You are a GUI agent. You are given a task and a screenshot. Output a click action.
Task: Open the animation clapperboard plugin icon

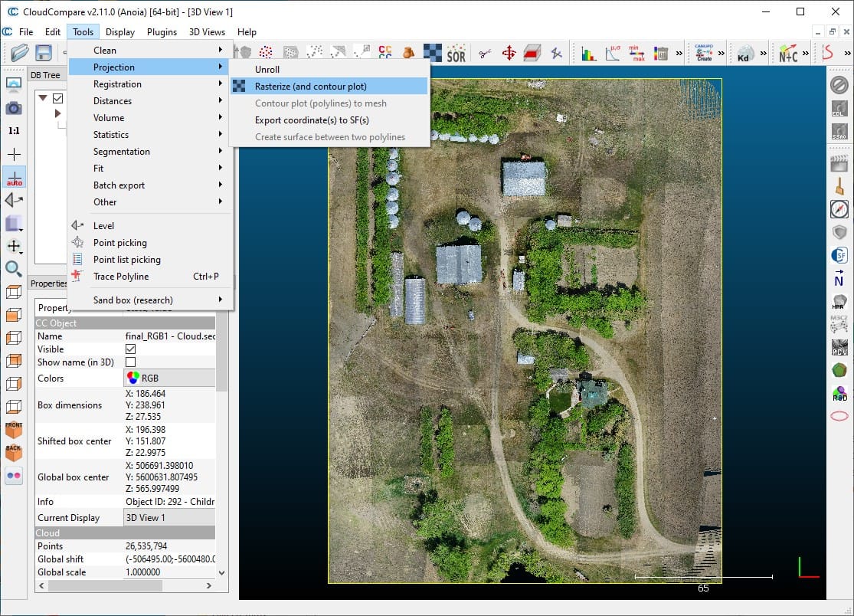(839, 163)
